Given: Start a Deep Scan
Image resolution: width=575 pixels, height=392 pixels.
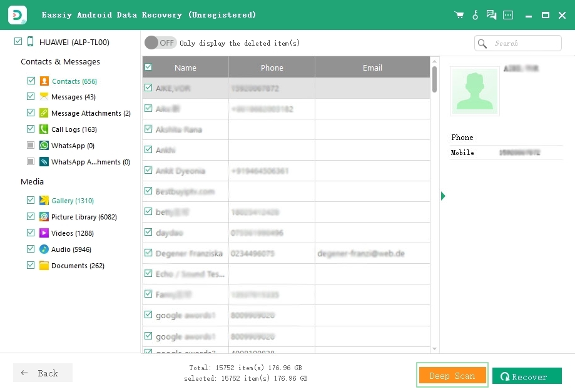Looking at the screenshot, I should 452,376.
